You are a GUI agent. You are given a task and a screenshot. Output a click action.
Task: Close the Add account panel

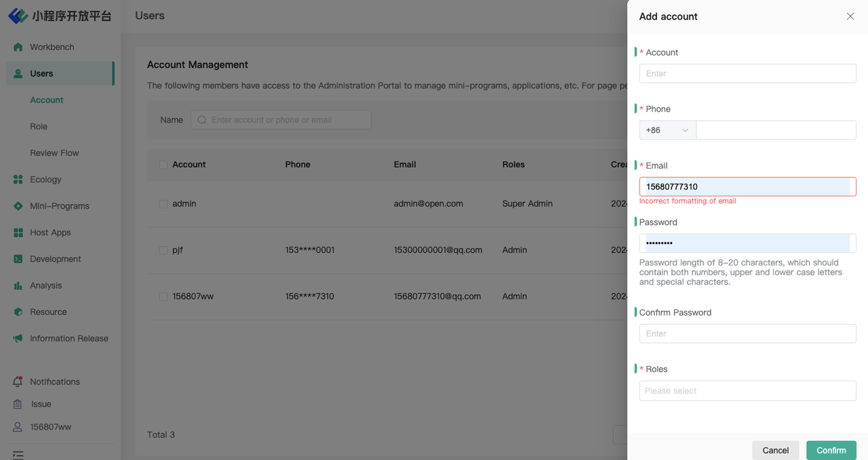[x=850, y=16]
